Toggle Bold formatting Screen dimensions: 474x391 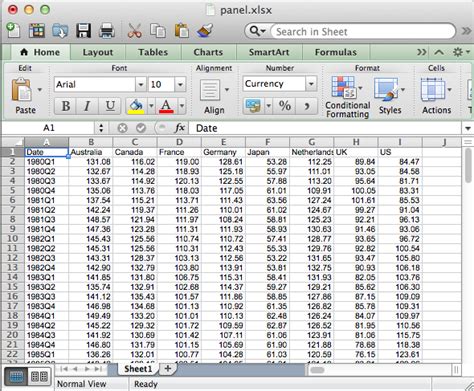66,106
